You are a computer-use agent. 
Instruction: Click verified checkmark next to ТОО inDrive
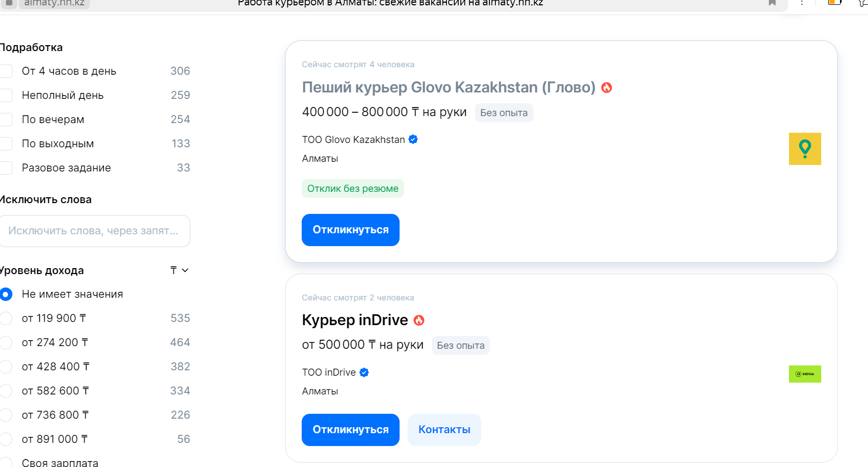tap(364, 372)
